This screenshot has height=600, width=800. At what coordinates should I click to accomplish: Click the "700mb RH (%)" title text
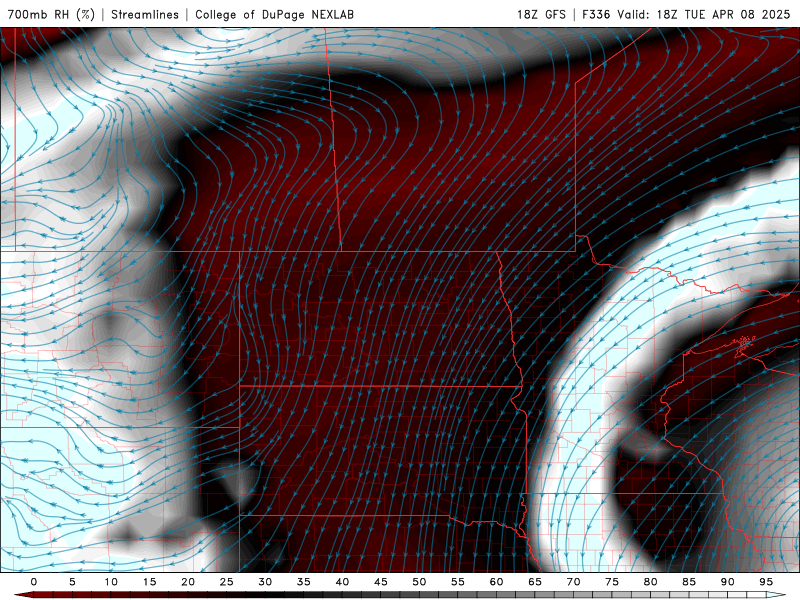52,14
